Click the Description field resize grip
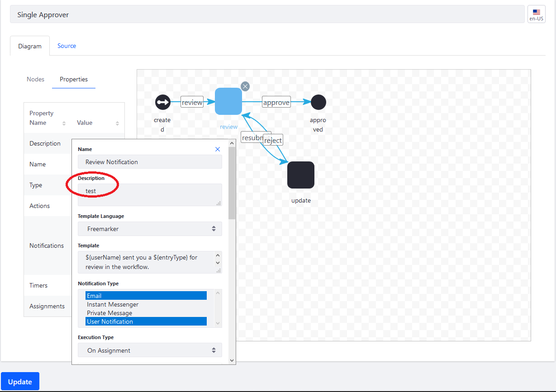 click(219, 203)
